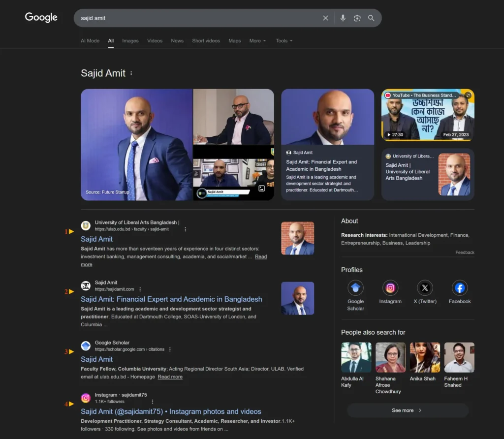The height and width of the screenshot is (439, 504).
Task: Play the YouTube video thumbnail lasting 27:30
Action: (x=428, y=115)
